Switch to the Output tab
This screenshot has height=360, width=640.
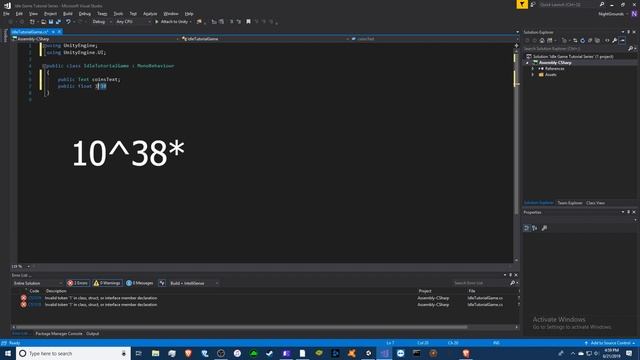click(92, 333)
